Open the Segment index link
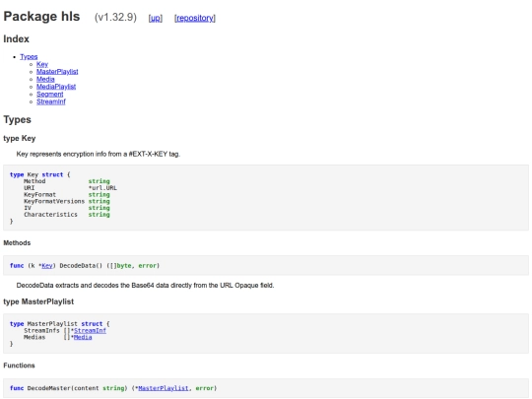This screenshot has height=399, width=532. click(50, 94)
